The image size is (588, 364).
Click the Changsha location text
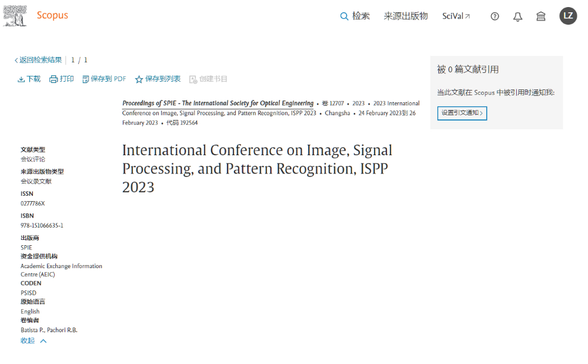337,113
